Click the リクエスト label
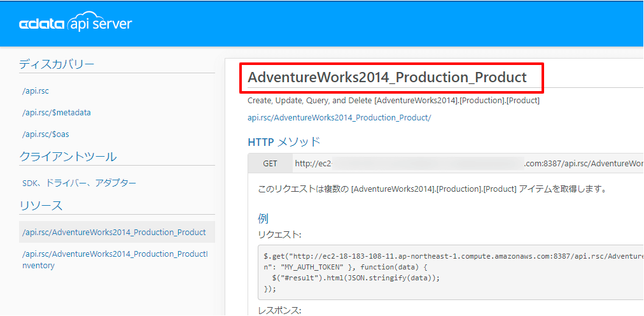This screenshot has width=644, height=316. pyautogui.click(x=279, y=235)
